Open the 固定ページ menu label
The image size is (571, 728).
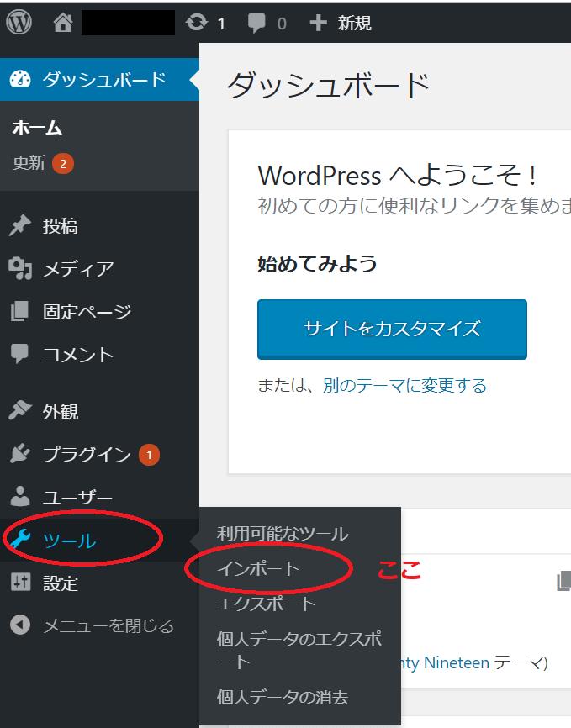pos(87,312)
